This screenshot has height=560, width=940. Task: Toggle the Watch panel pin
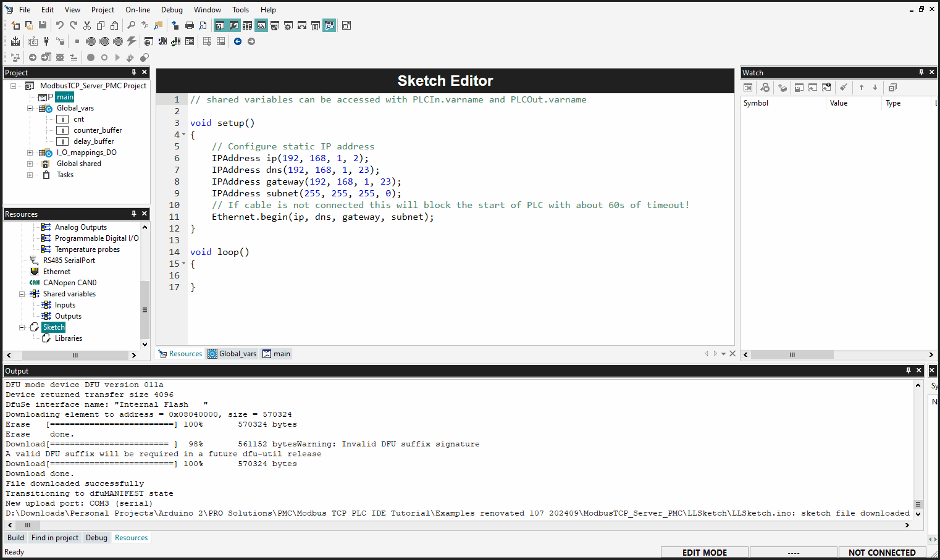[921, 72]
